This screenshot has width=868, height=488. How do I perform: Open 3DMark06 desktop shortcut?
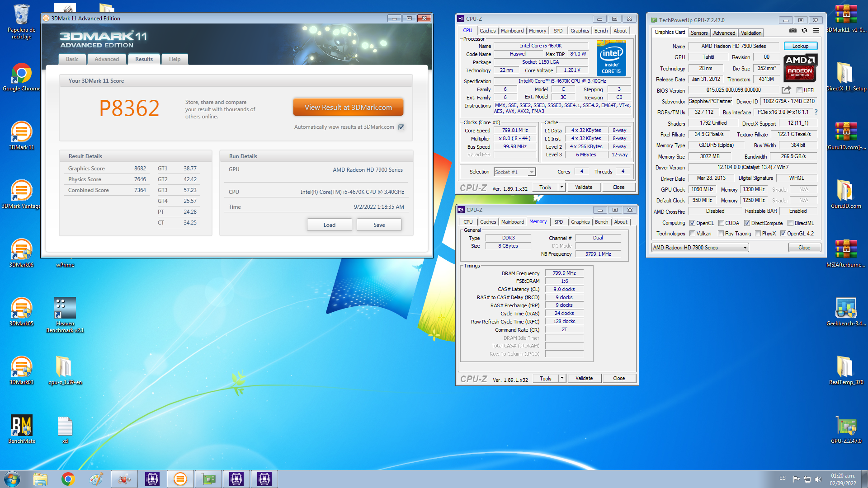(x=21, y=253)
